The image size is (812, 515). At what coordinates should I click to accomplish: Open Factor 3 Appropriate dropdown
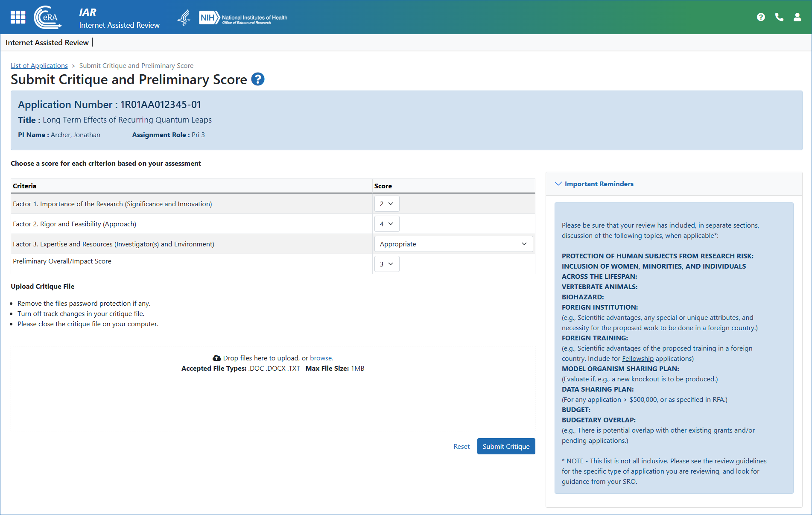point(453,244)
